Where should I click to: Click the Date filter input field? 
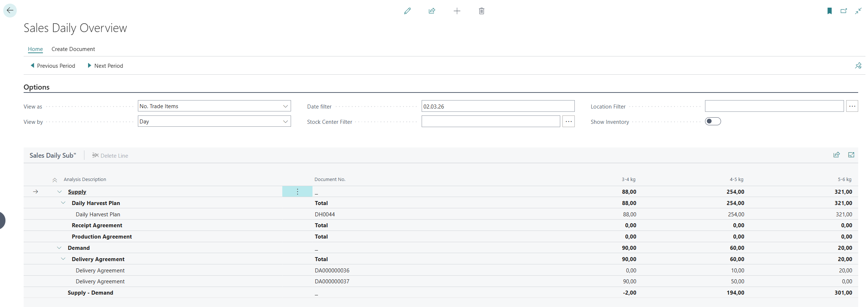(498, 106)
